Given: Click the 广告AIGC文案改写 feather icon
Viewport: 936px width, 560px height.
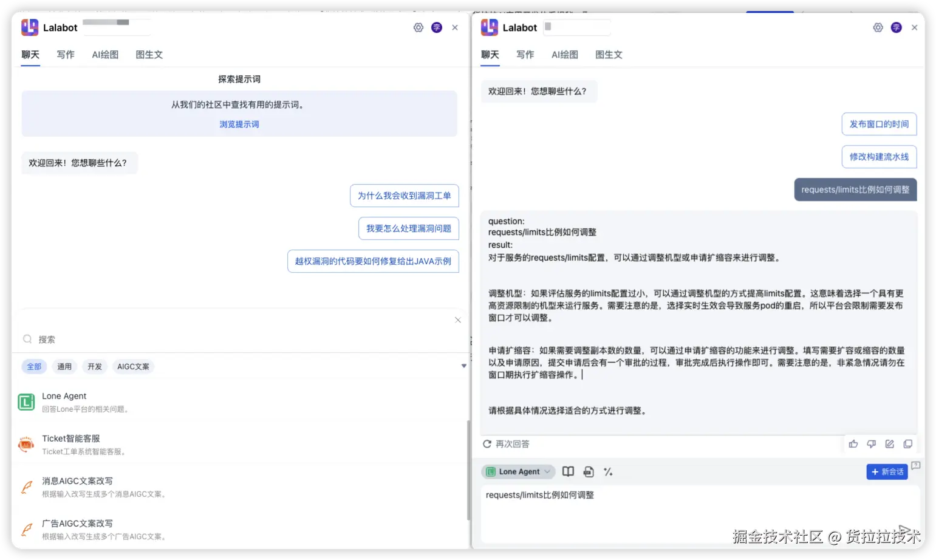Looking at the screenshot, I should (x=26, y=530).
